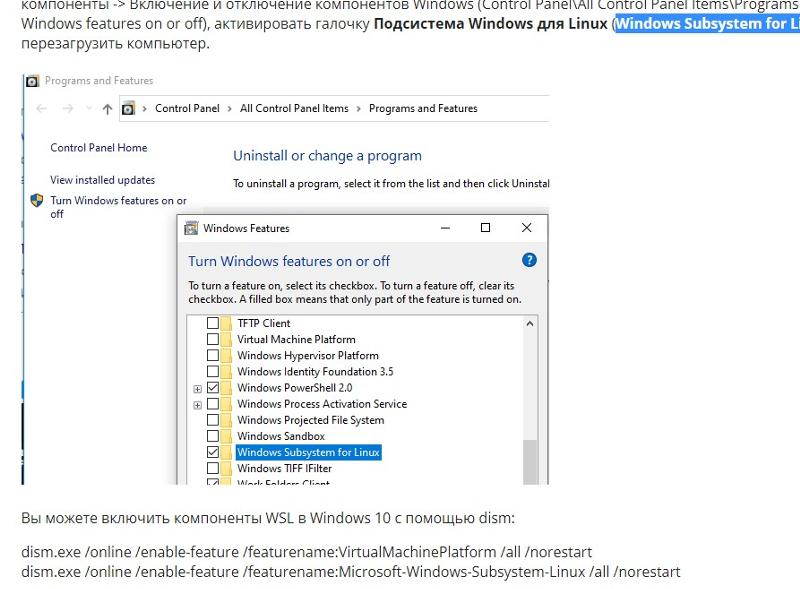The image size is (800, 589).
Task: Click the forward arrow in Programs and Features
Action: coord(68,108)
